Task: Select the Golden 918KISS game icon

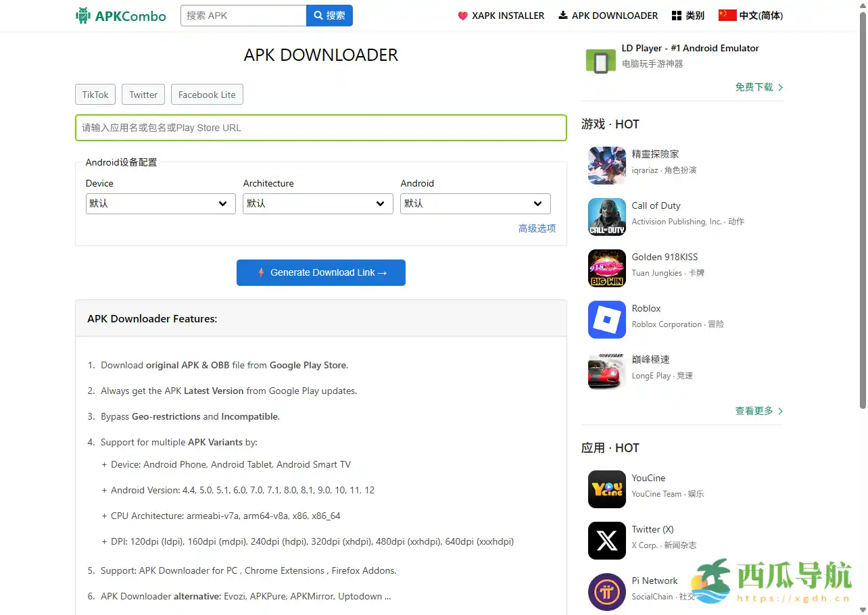Action: click(606, 268)
